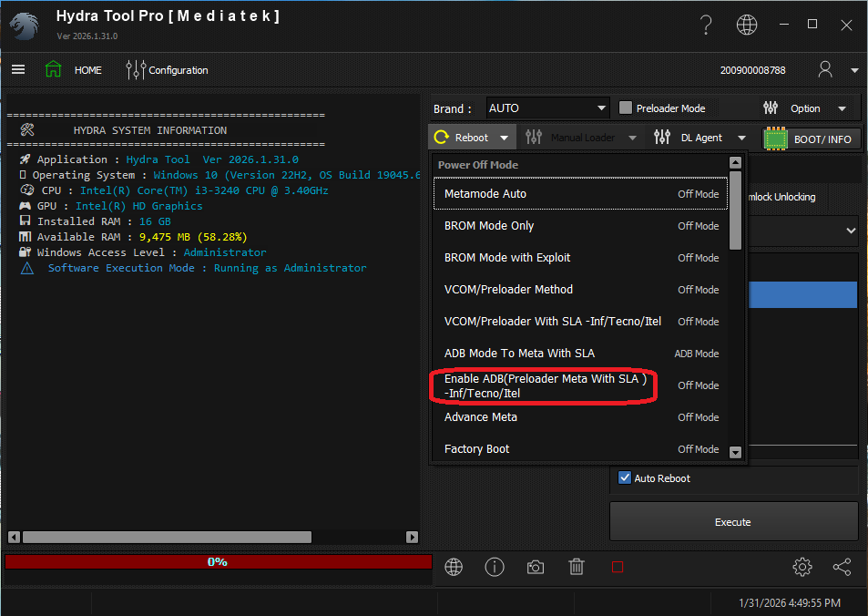Open the language globe icon in title bar
The width and height of the screenshot is (868, 616).
747,25
